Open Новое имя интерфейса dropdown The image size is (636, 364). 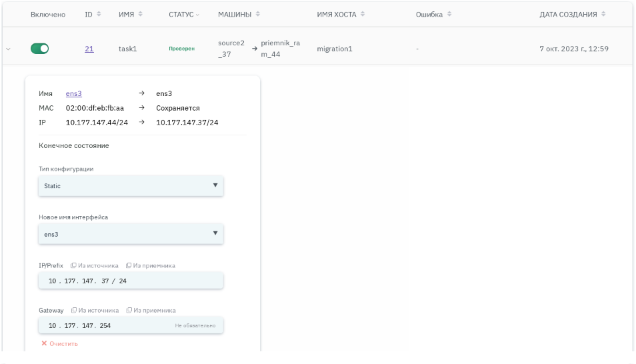click(131, 234)
